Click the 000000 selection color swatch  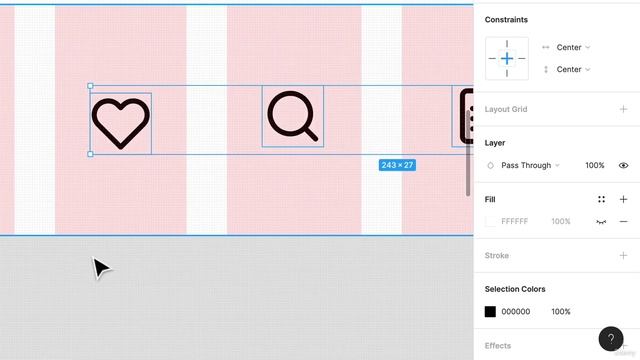[x=490, y=311]
